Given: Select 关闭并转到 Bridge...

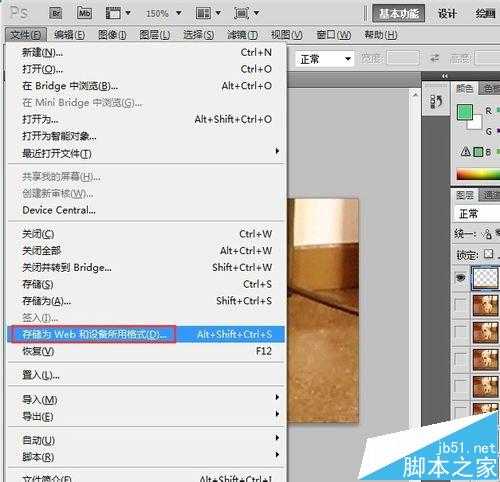Looking at the screenshot, I should (146, 267).
